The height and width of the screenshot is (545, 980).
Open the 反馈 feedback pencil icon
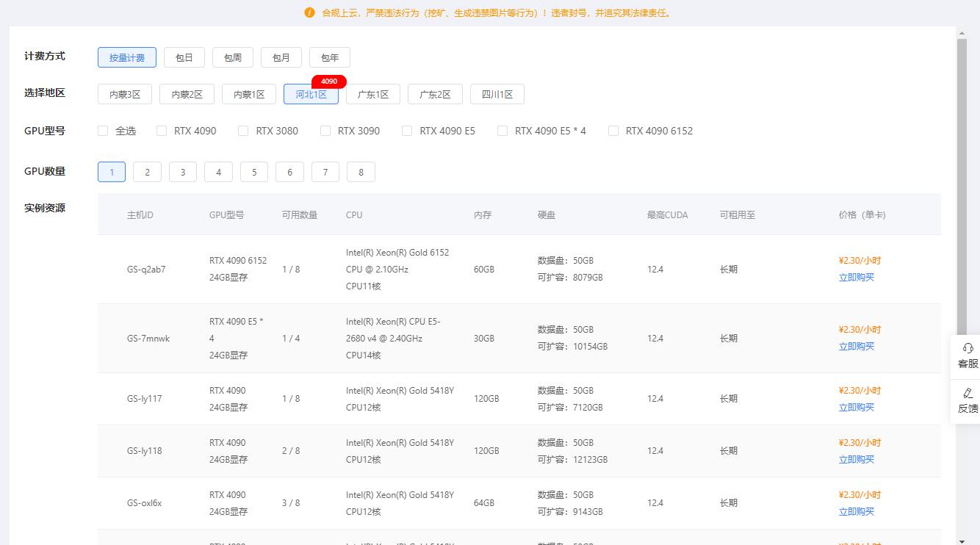[x=968, y=393]
